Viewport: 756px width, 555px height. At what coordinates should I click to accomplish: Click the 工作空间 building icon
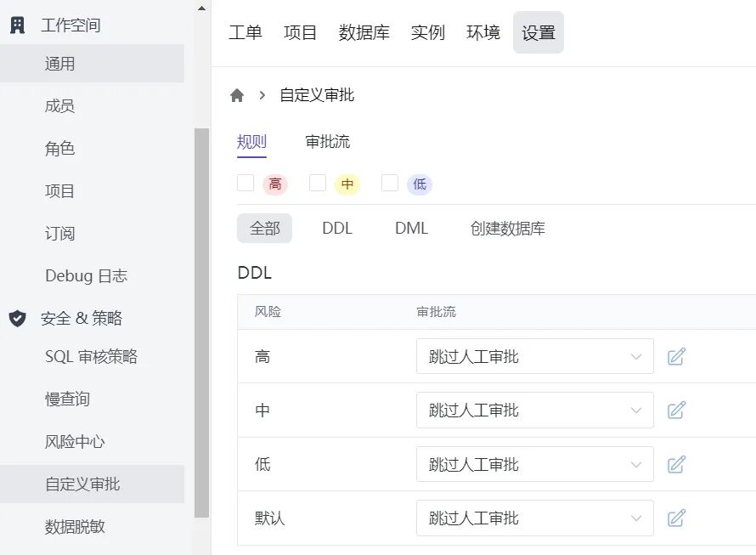click(17, 25)
